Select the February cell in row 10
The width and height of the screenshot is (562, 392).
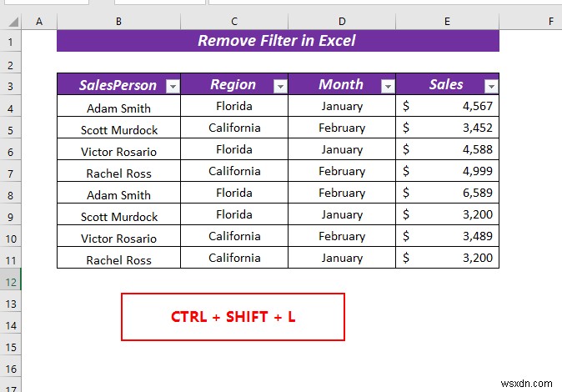coord(342,236)
